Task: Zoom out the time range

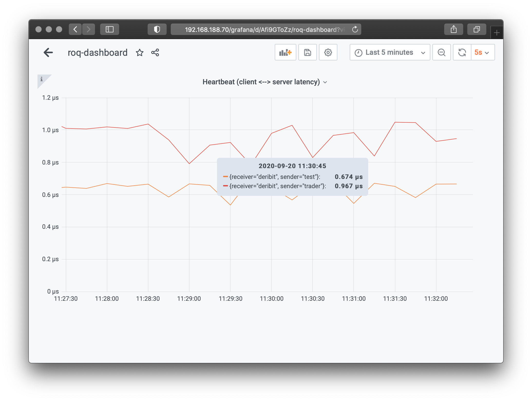Action: pos(442,52)
